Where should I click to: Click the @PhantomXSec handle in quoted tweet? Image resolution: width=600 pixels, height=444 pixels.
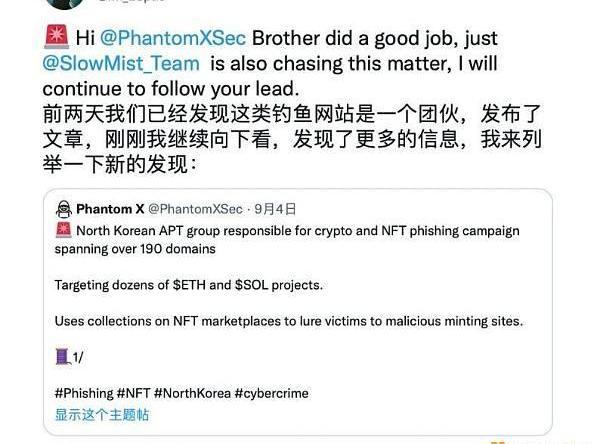pos(195,209)
